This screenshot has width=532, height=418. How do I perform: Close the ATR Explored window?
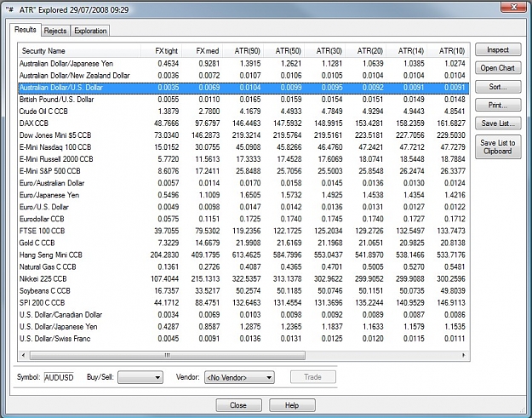point(513,7)
